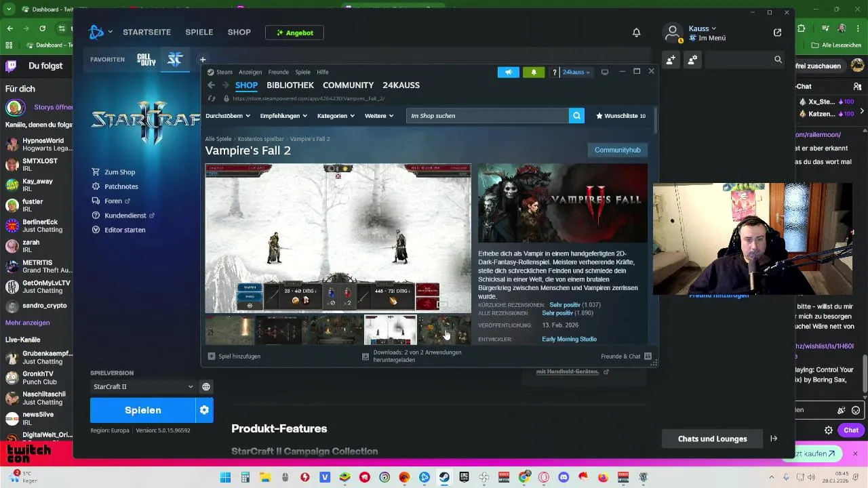This screenshot has width=868, height=488.
Task: Open Steam Hilfe menu
Action: click(323, 72)
